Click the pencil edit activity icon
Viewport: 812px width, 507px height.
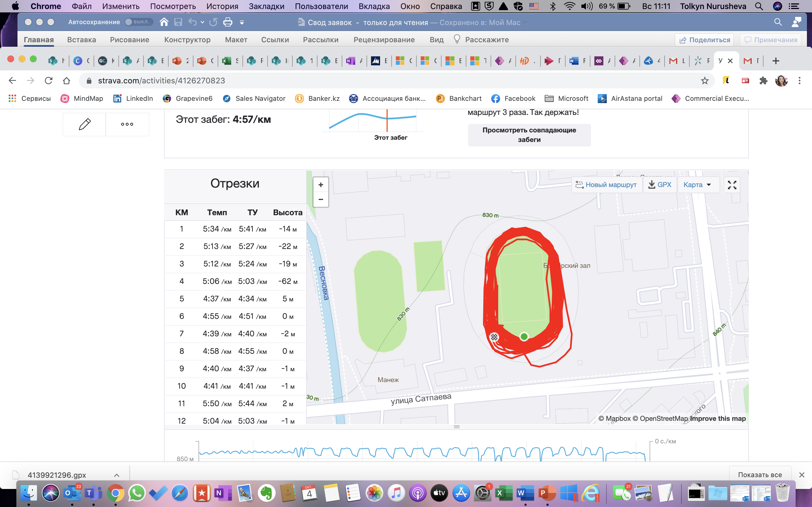85,124
